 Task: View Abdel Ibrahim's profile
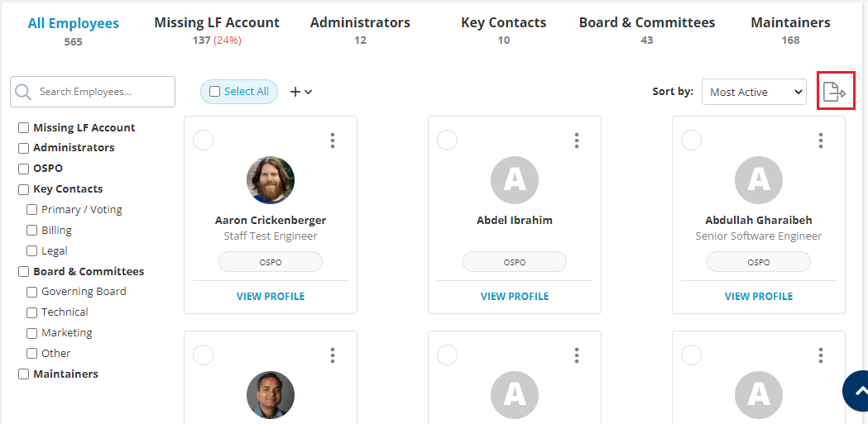515,297
